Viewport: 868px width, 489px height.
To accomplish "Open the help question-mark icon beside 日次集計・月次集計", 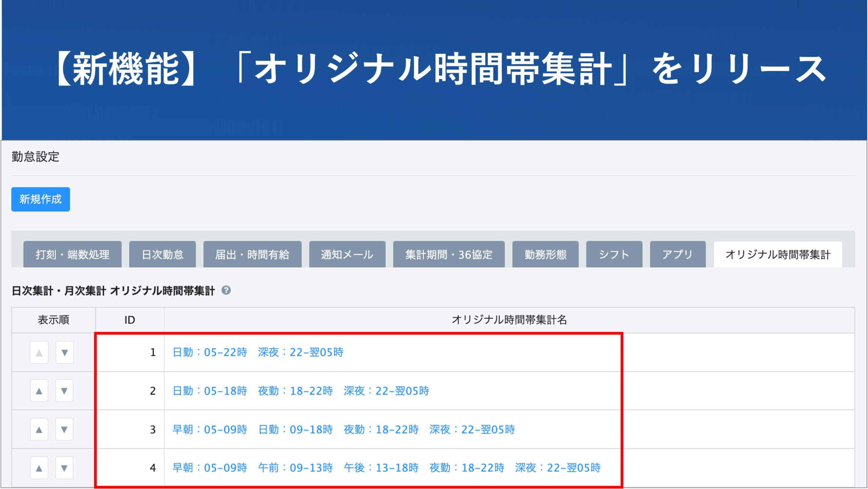I will tap(226, 290).
